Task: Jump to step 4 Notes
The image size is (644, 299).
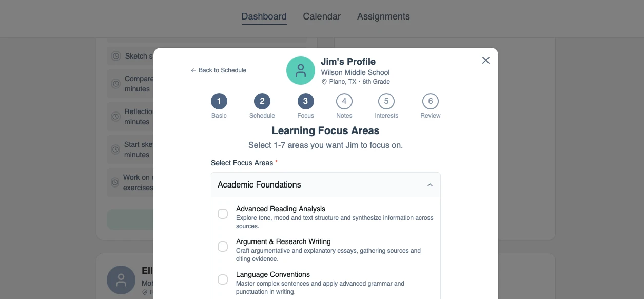Action: click(x=344, y=101)
